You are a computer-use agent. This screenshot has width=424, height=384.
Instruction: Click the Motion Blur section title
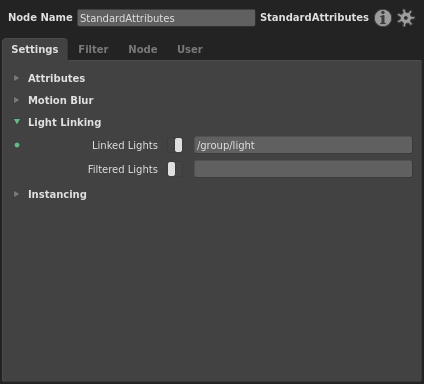(x=61, y=100)
